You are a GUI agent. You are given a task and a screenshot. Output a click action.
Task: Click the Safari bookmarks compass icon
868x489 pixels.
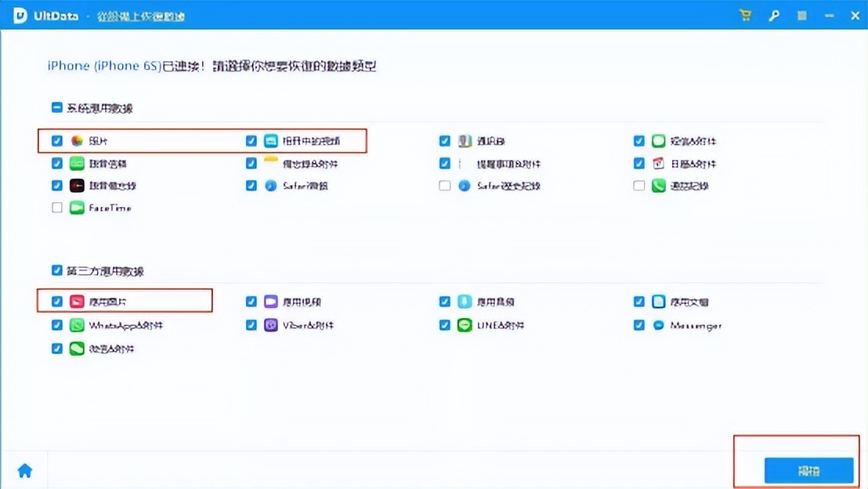(269, 186)
